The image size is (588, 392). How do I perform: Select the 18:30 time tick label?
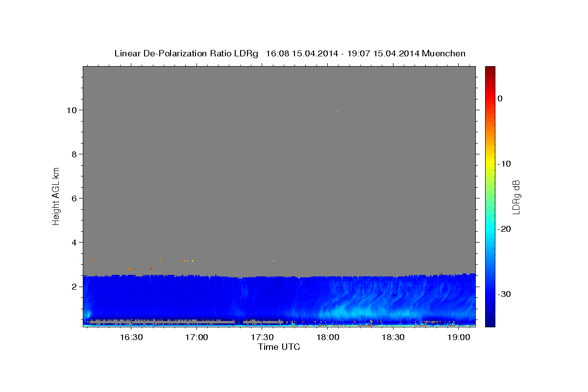(393, 337)
